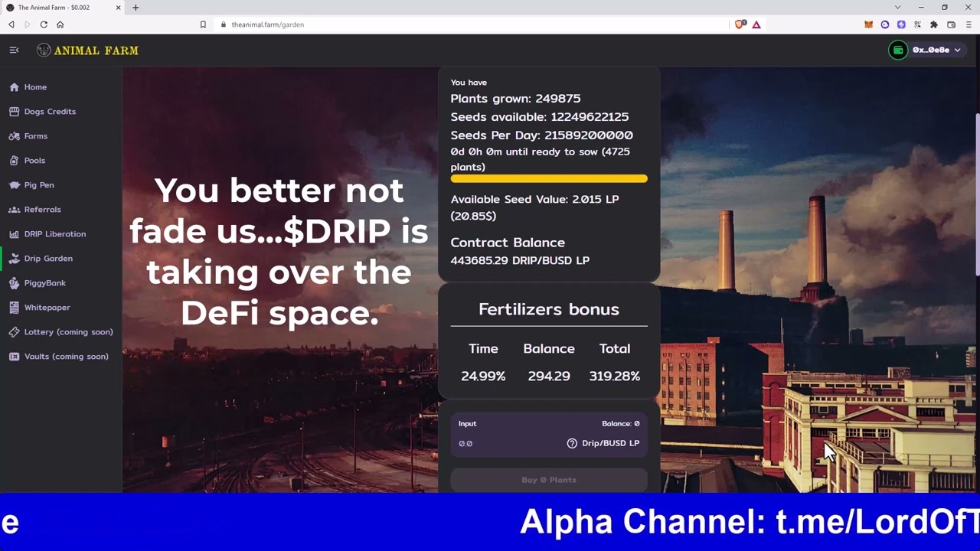The width and height of the screenshot is (980, 551).
Task: Open Pools section
Action: point(34,161)
